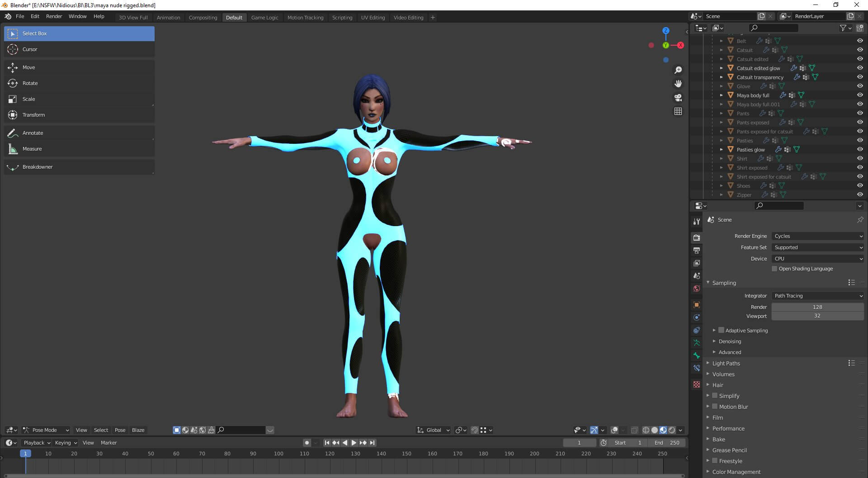Click the End frame field 250
868x478 pixels.
666,443
